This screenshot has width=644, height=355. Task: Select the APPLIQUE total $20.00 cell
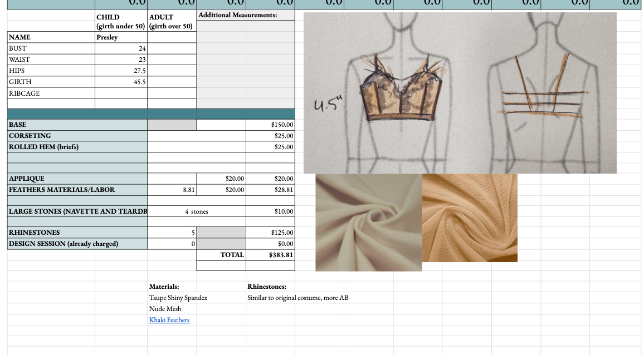tap(270, 179)
